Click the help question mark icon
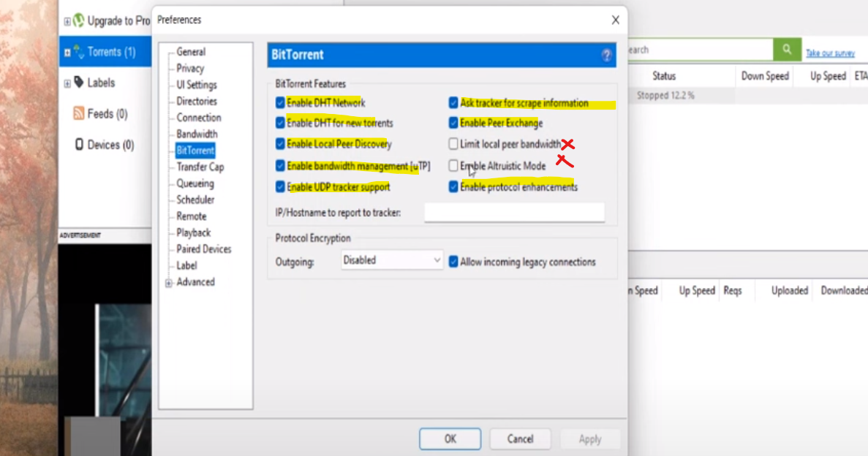868x456 pixels. pyautogui.click(x=606, y=56)
